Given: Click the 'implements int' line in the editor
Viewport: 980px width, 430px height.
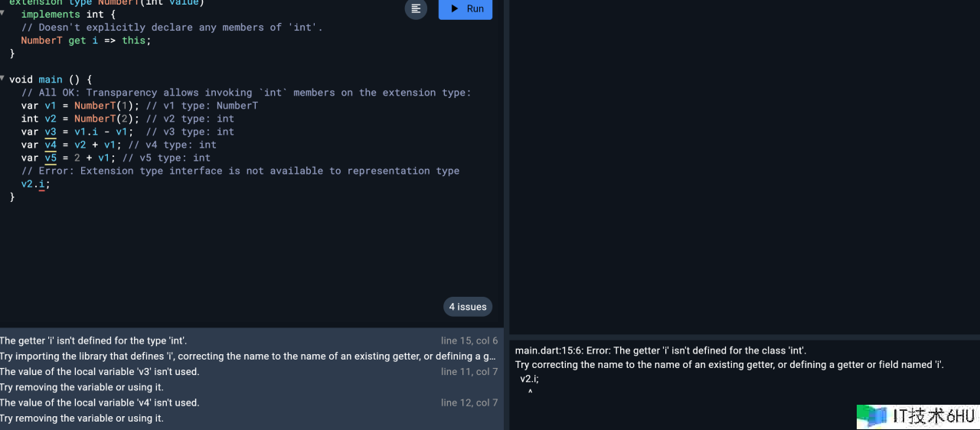Looking at the screenshot, I should tap(62, 15).
